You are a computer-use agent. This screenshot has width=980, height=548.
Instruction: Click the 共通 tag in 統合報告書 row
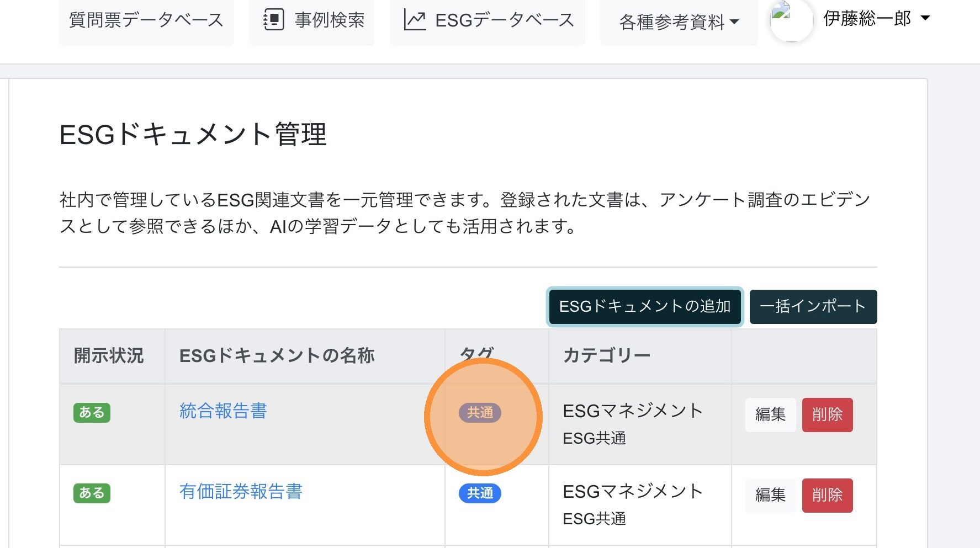tap(480, 412)
